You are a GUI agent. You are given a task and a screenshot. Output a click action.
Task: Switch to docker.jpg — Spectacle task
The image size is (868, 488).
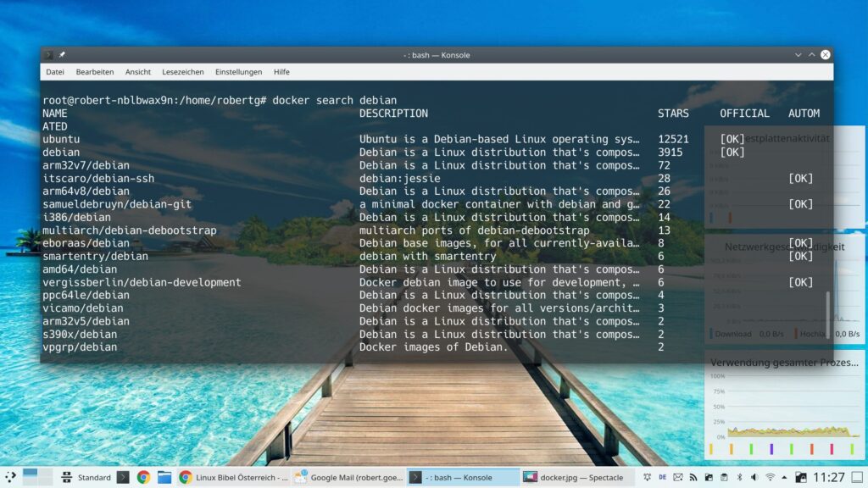click(x=579, y=478)
